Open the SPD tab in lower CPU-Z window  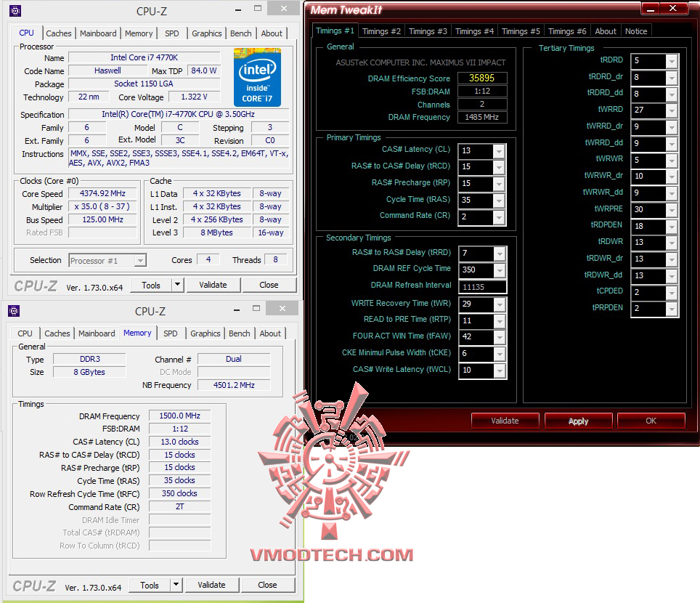[170, 333]
